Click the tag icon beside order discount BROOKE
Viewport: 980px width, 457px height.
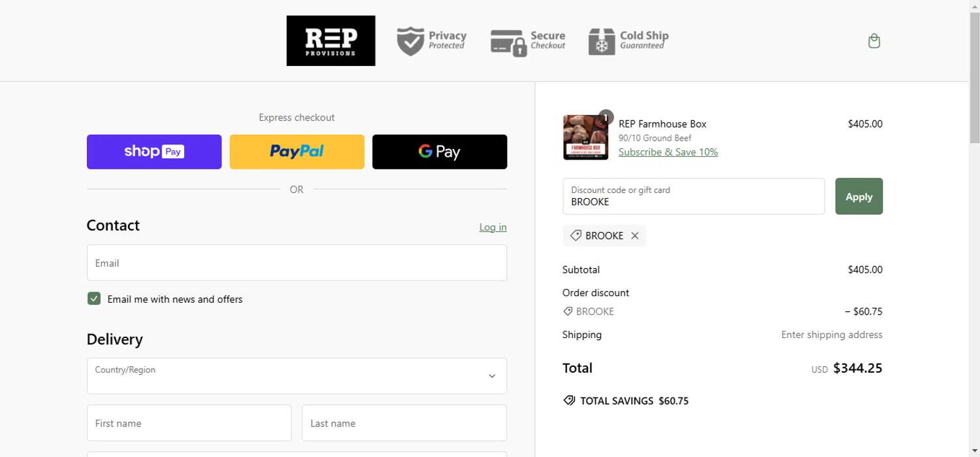(568, 311)
